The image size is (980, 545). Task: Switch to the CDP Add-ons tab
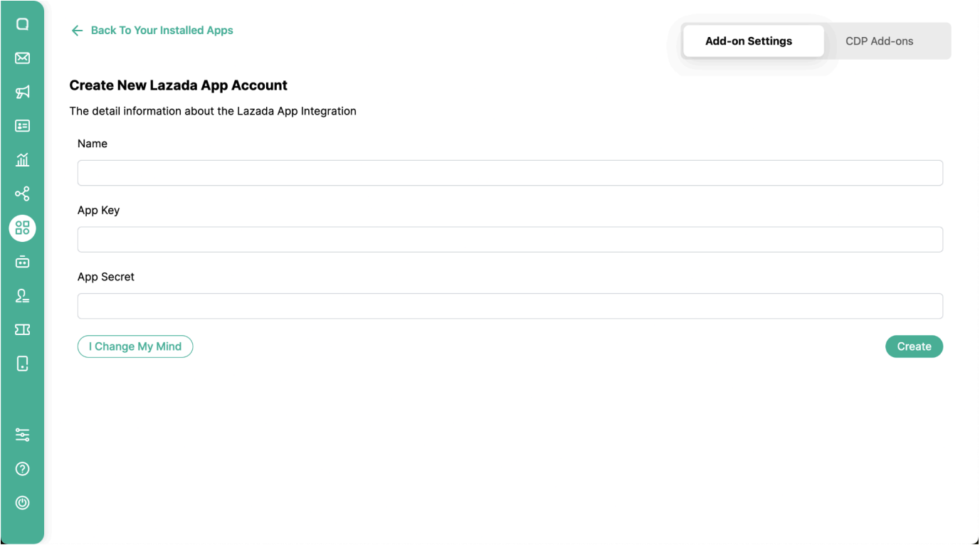(x=879, y=41)
